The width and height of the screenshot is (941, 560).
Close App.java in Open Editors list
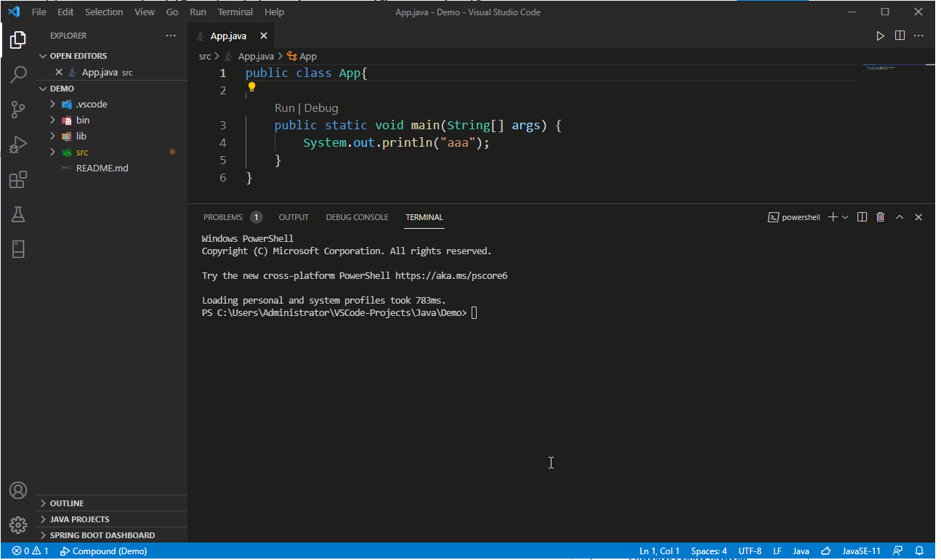click(59, 72)
